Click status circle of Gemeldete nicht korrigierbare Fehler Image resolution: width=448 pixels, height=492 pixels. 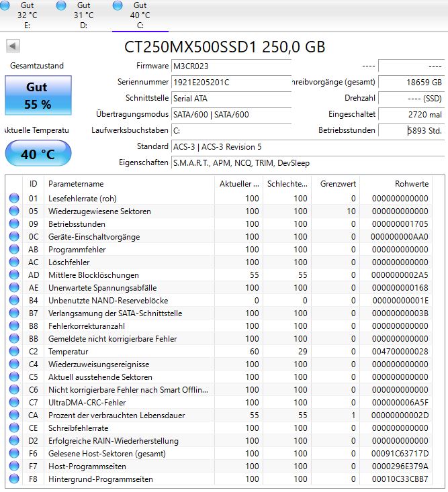click(x=14, y=338)
